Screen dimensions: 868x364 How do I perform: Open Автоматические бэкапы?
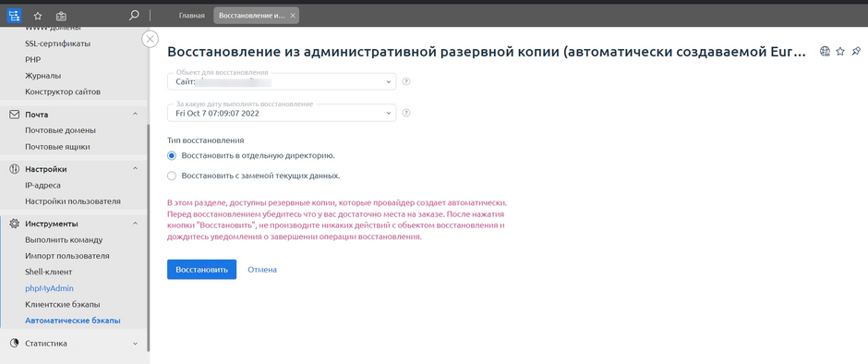[x=73, y=321]
